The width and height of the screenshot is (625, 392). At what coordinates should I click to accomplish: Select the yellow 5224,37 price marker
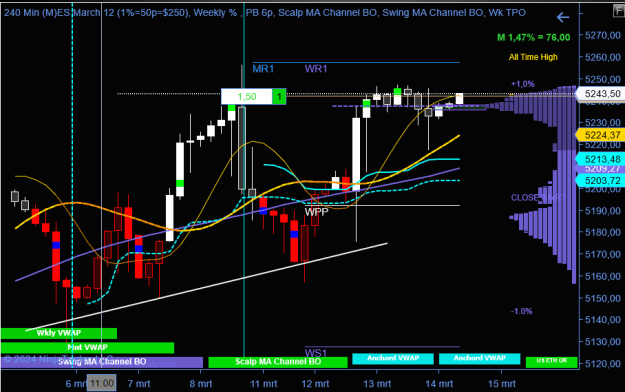tap(600, 135)
